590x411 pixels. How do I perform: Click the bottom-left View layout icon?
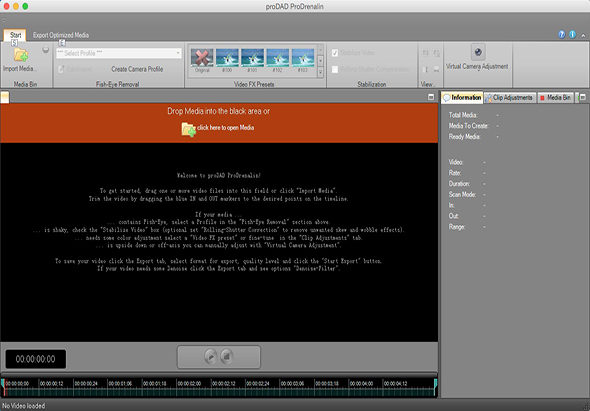[426, 70]
